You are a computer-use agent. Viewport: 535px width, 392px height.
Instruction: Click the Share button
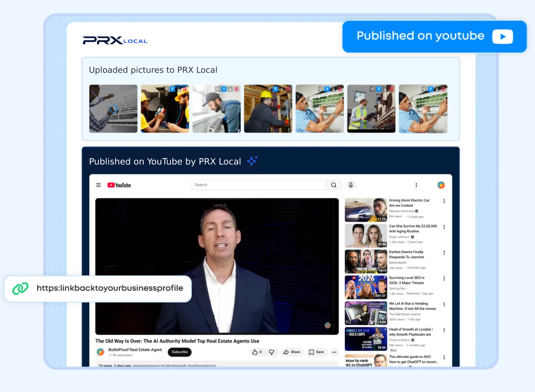292,352
